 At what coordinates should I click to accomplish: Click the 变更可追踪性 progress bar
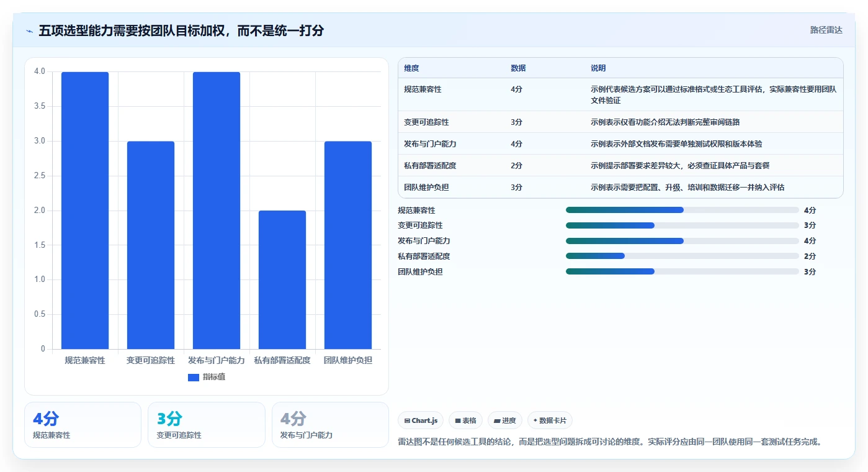pyautogui.click(x=682, y=225)
